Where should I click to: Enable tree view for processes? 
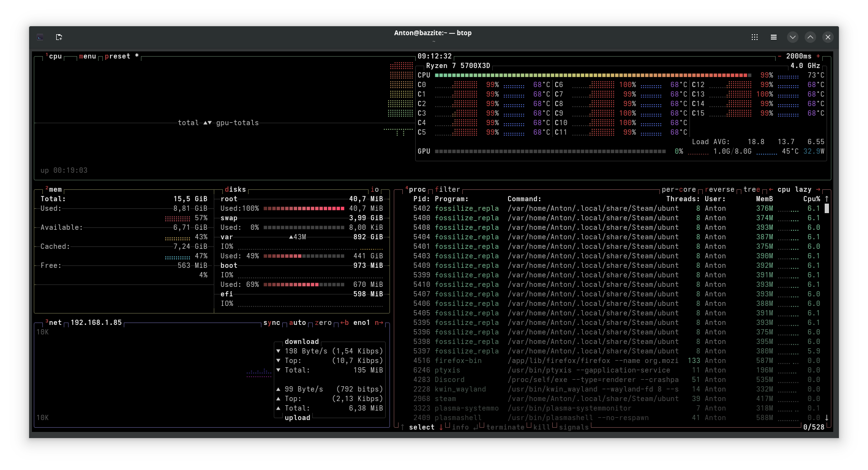click(751, 189)
